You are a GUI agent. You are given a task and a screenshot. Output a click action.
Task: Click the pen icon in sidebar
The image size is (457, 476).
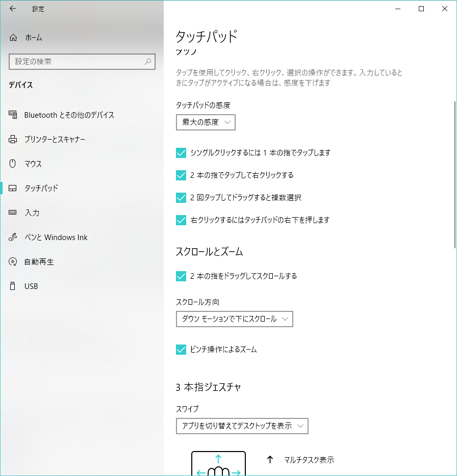click(x=13, y=237)
